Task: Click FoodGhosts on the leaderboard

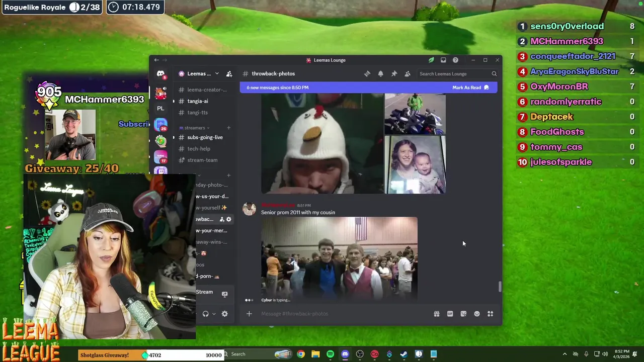Action: pyautogui.click(x=557, y=132)
